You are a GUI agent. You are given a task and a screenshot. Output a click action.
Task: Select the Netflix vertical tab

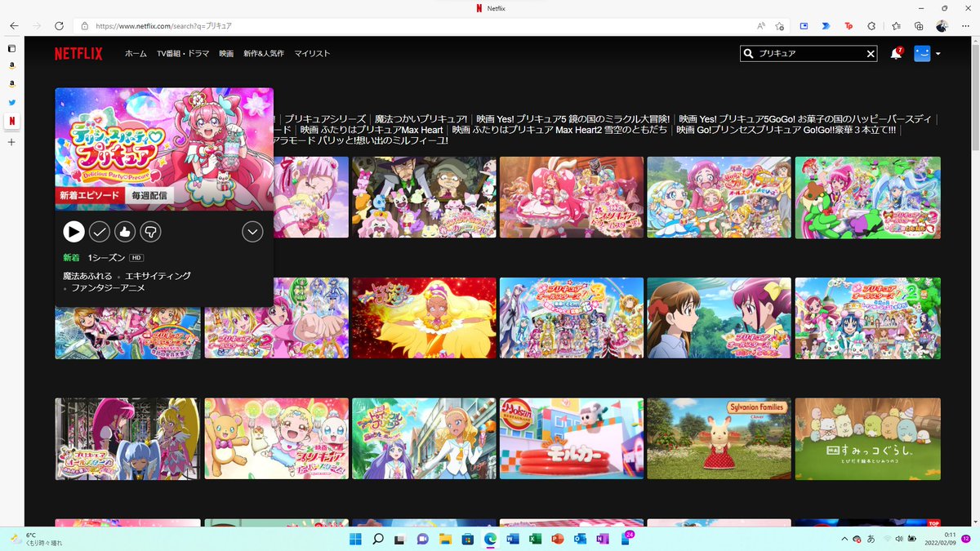point(11,122)
